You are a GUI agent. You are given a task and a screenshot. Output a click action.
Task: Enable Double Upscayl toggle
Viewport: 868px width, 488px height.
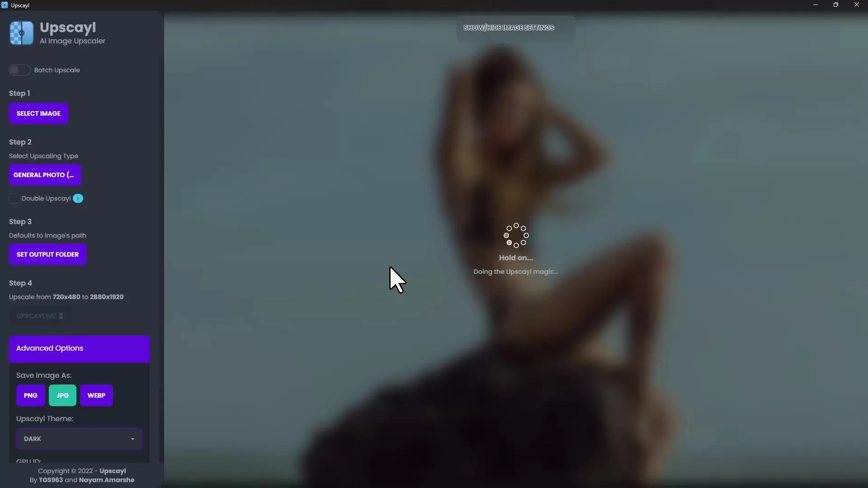tap(14, 198)
